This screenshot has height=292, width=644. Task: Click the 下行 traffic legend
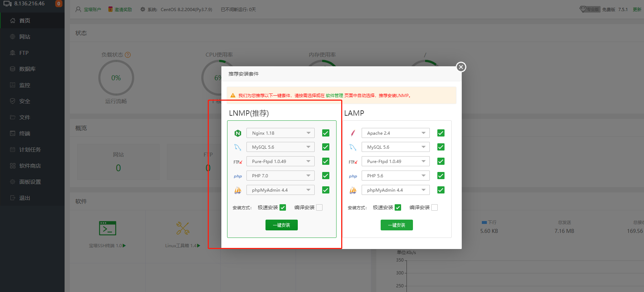(x=489, y=222)
